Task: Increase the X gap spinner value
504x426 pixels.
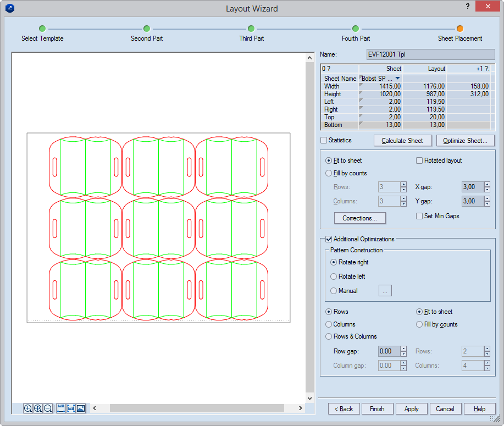Action: coord(487,185)
